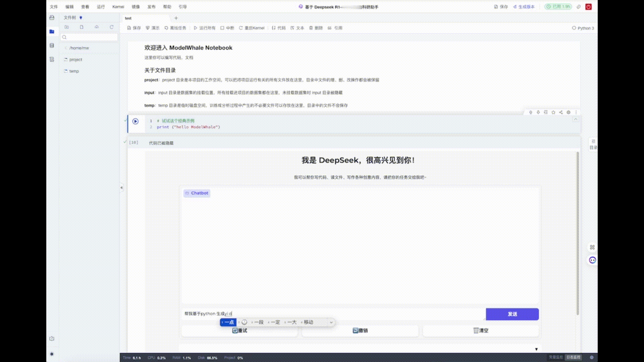The height and width of the screenshot is (362, 644).
Task: Run the hello ModelWhale code cell
Action: [136, 121]
